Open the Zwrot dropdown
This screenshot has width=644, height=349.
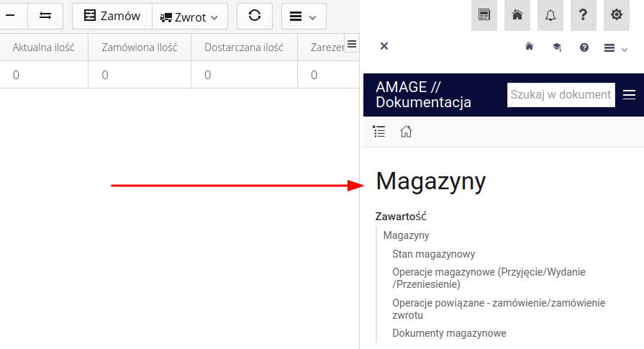(189, 17)
